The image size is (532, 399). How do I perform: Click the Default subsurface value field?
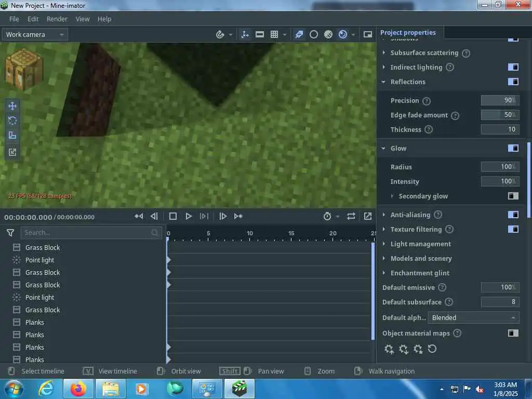tap(500, 302)
